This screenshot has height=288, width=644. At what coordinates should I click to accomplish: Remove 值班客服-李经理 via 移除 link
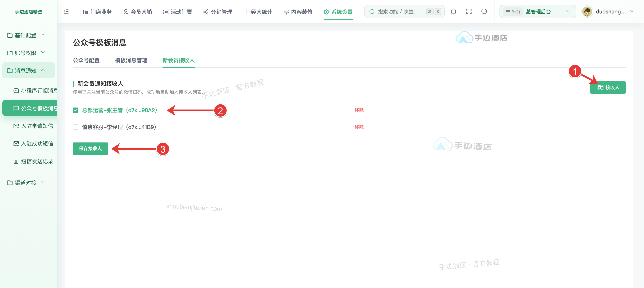tap(359, 127)
